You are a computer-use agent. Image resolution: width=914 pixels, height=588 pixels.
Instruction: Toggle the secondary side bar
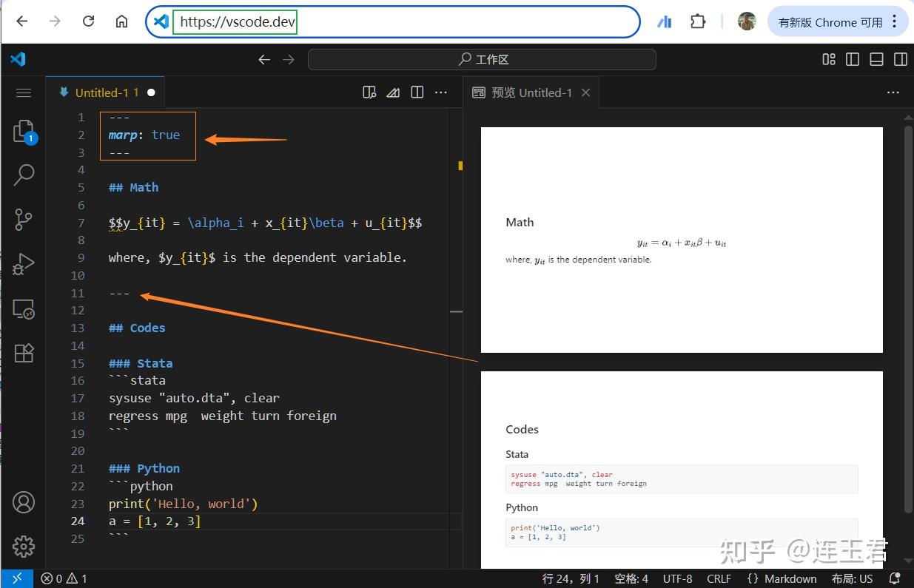click(900, 59)
